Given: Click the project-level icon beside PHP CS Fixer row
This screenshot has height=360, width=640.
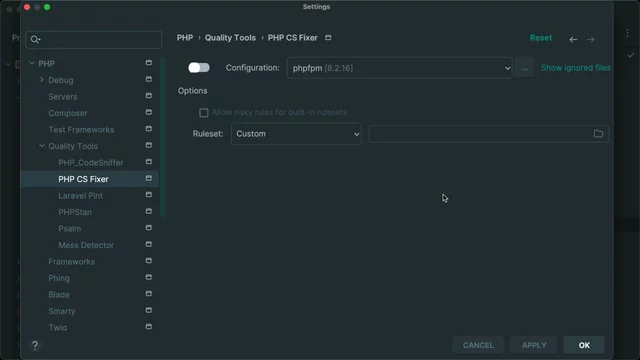Looking at the screenshot, I should (x=149, y=178).
